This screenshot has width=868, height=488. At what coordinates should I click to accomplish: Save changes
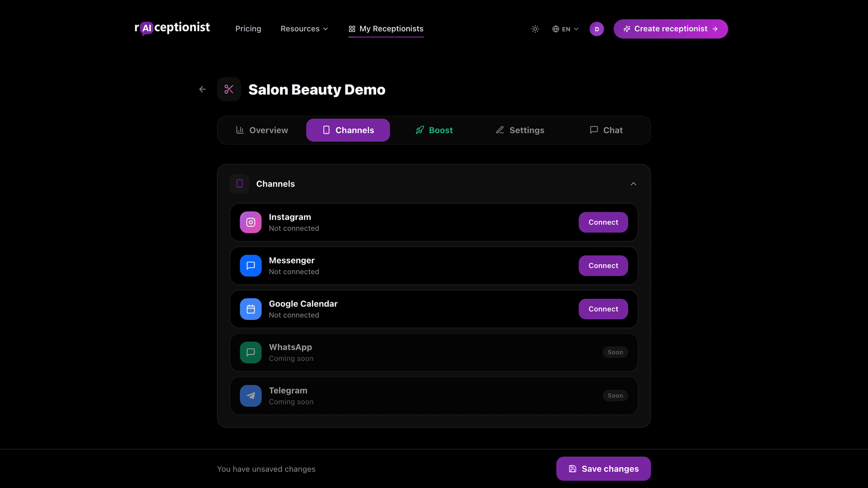[x=604, y=469]
